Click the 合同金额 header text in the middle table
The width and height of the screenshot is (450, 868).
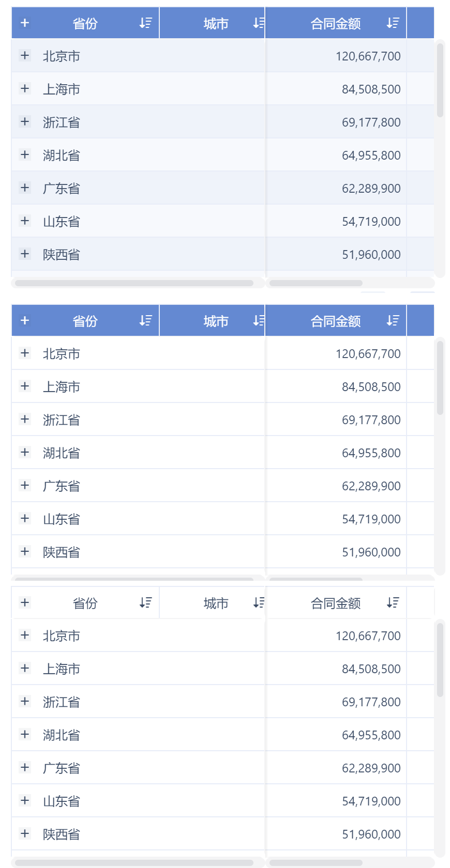pos(336,321)
